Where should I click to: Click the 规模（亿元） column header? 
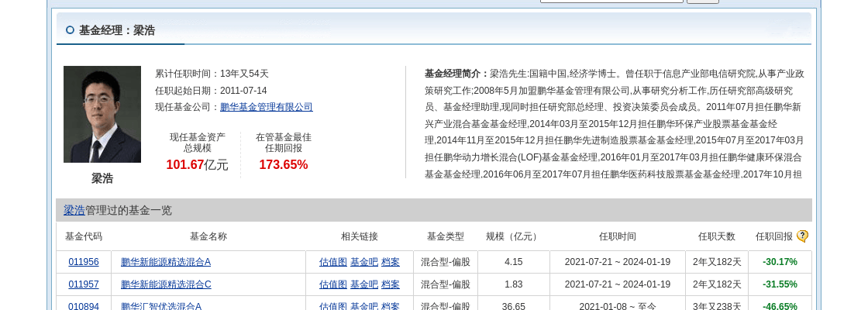click(513, 236)
